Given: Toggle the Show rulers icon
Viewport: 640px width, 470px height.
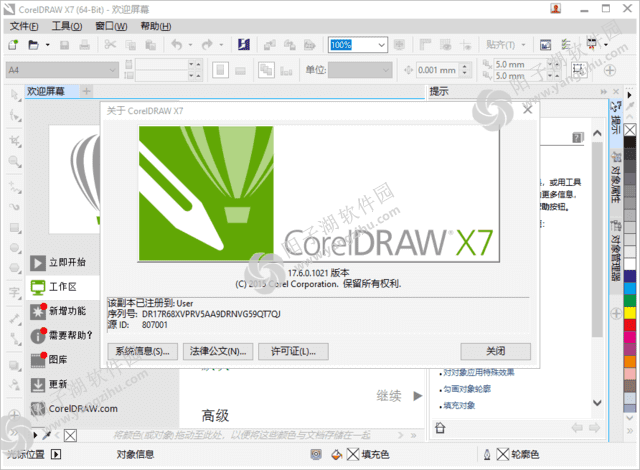Looking at the screenshot, I should [x=425, y=44].
